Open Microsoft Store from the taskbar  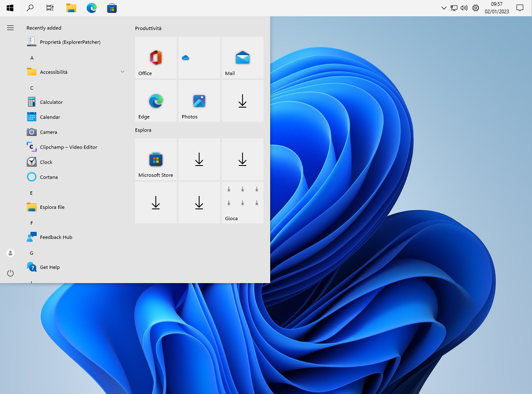(112, 8)
